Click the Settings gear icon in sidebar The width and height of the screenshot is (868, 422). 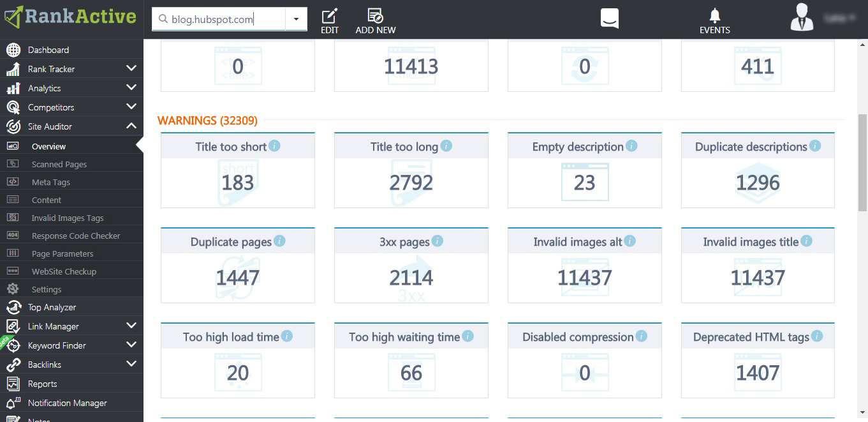click(13, 289)
